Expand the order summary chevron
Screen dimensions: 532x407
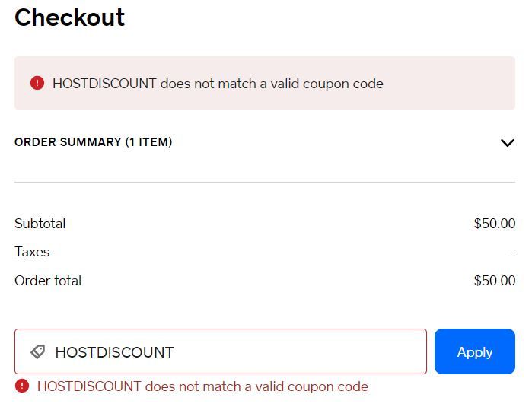point(508,142)
